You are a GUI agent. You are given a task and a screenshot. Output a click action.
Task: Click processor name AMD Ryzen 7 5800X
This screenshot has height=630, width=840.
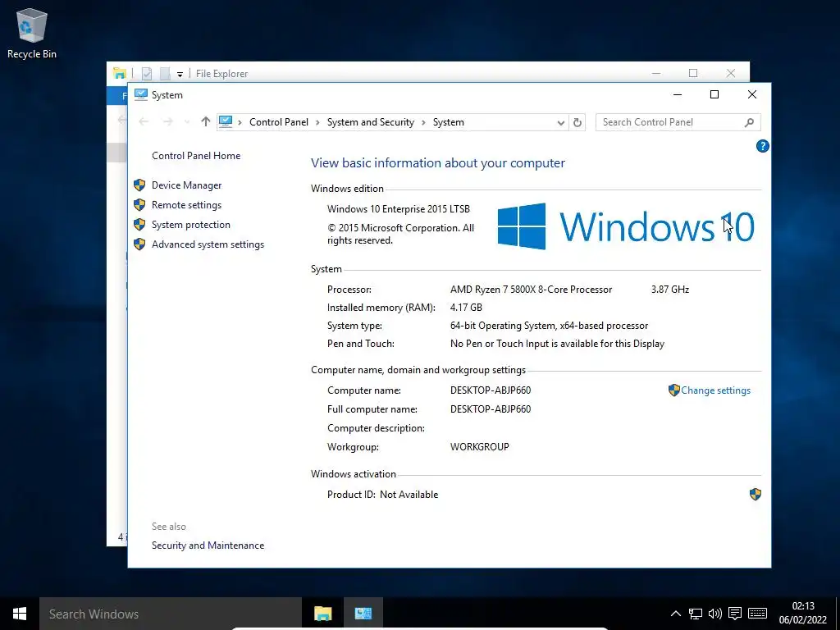click(x=531, y=290)
